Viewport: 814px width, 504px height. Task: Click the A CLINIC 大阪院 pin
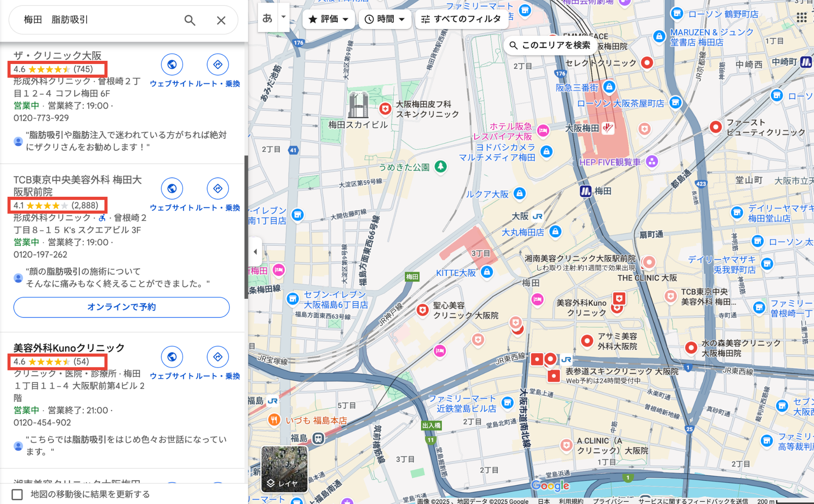[x=566, y=445]
